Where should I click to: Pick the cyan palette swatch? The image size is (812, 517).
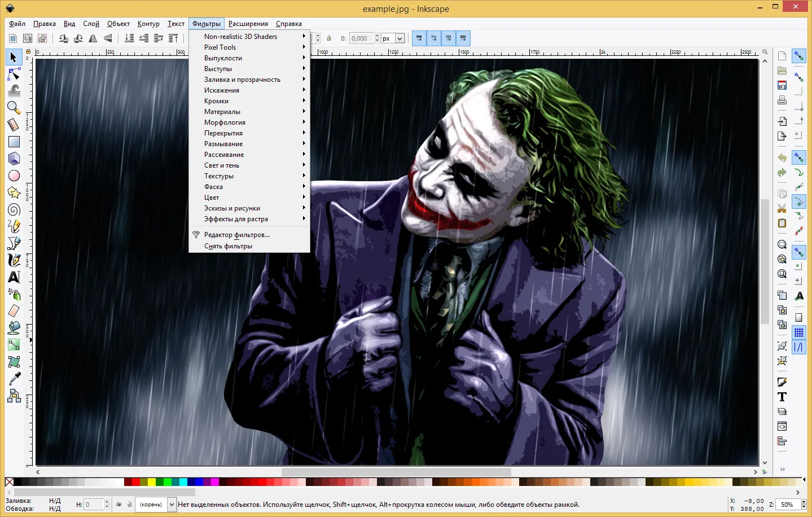click(183, 482)
